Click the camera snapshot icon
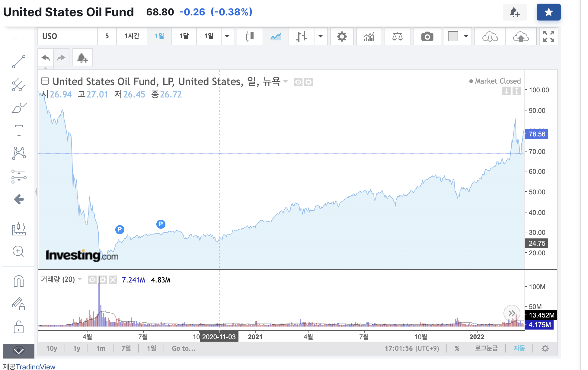Image resolution: width=588 pixels, height=370 pixels. pos(427,37)
